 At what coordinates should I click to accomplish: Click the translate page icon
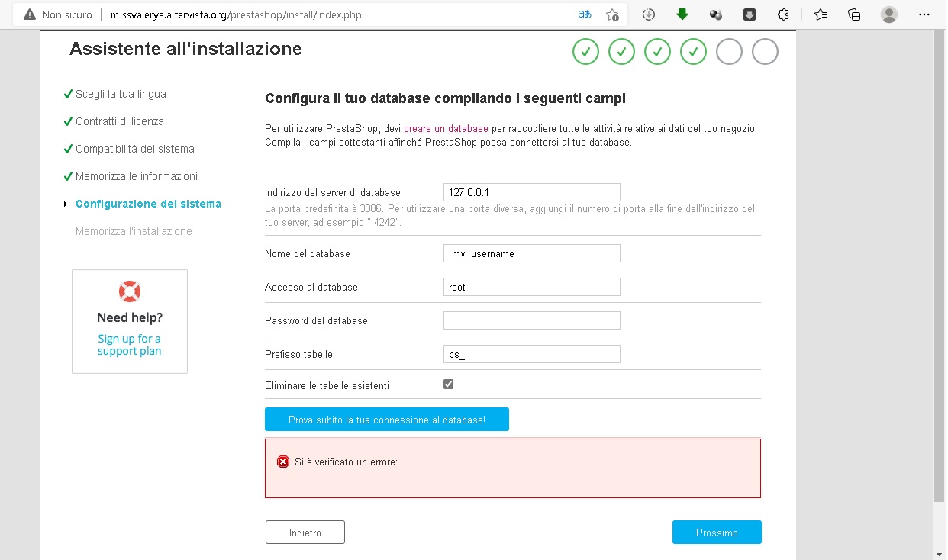coord(584,14)
